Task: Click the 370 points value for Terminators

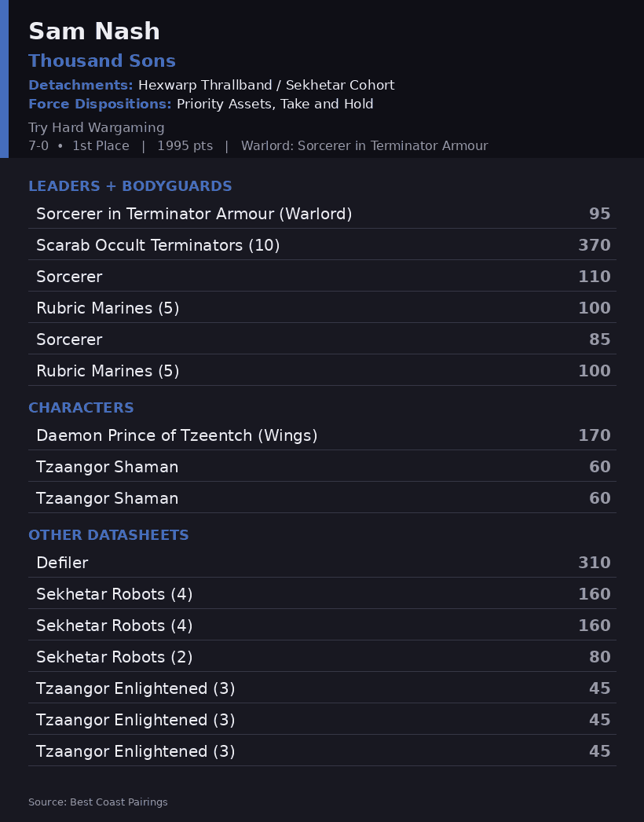Action: coord(595,245)
